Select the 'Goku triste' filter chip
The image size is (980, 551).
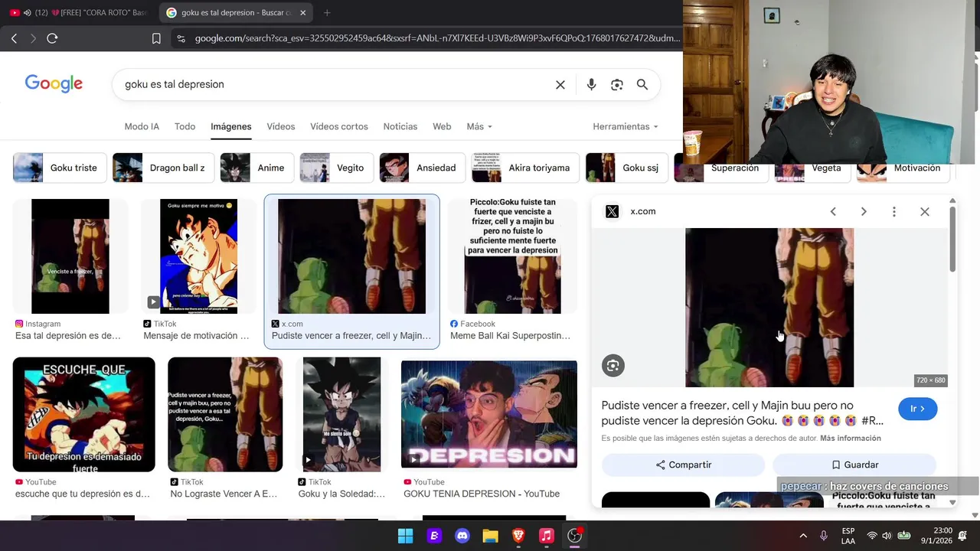60,168
